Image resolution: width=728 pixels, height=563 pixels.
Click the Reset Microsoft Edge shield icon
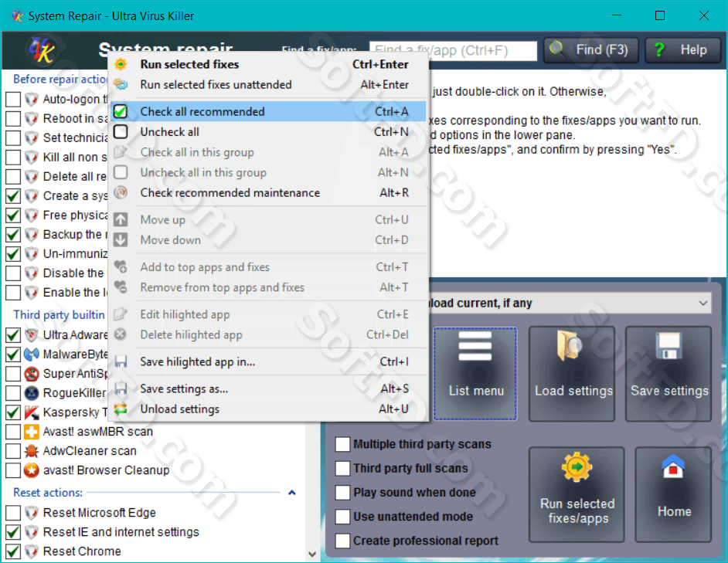coord(31,513)
